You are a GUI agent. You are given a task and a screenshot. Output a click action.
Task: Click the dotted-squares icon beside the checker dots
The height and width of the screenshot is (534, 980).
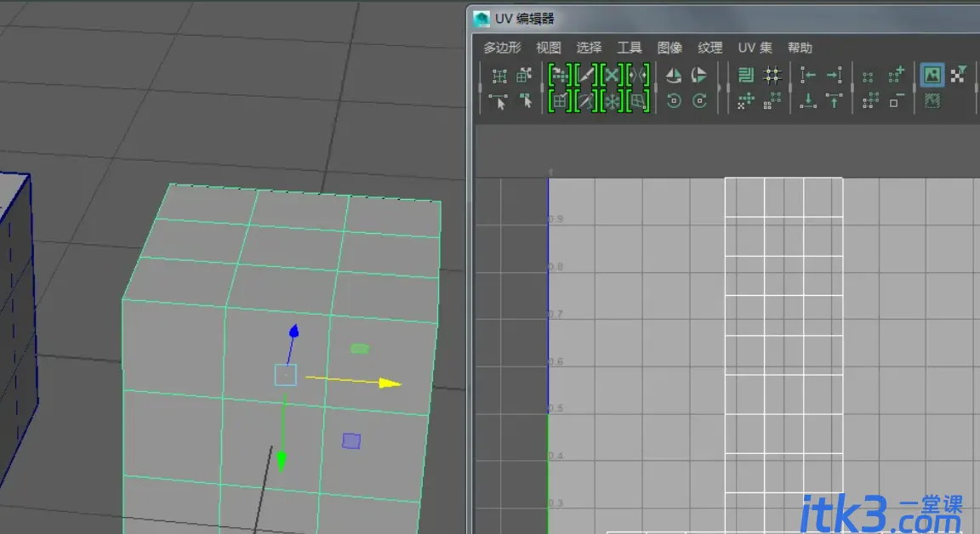pyautogui.click(x=772, y=101)
